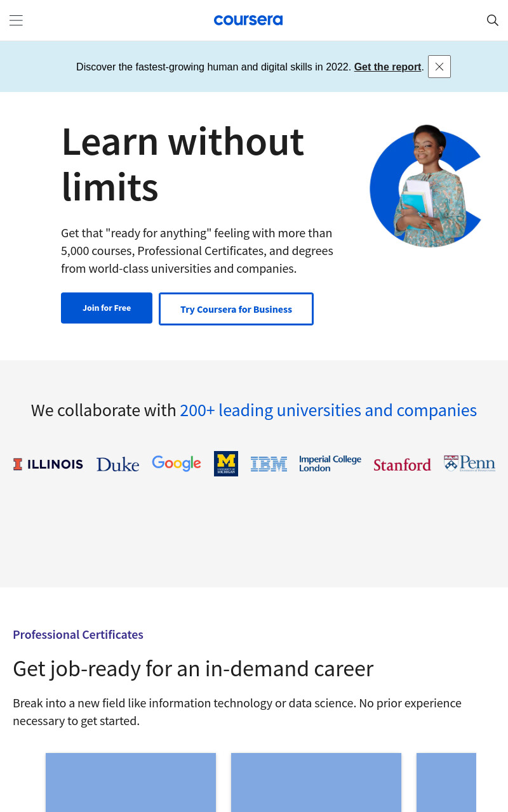Click Try Coursera for Business
This screenshot has height=812, width=508.
coord(236,309)
